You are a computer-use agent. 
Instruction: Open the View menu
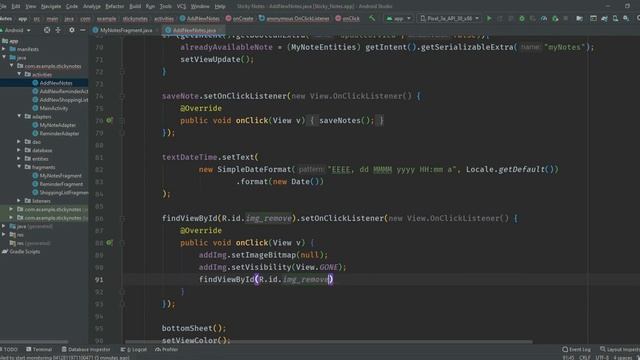pyautogui.click(x=31, y=6)
